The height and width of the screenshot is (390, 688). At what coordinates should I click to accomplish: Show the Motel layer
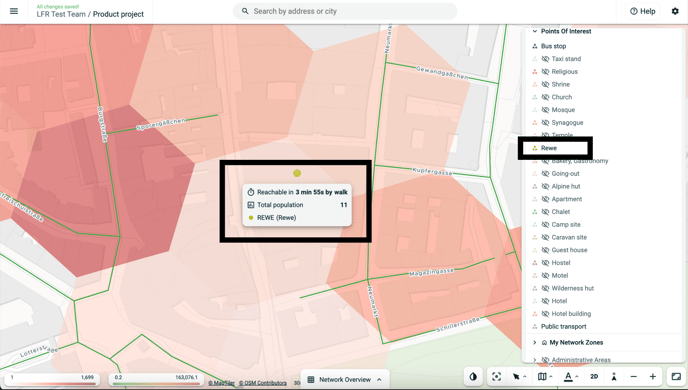(545, 276)
